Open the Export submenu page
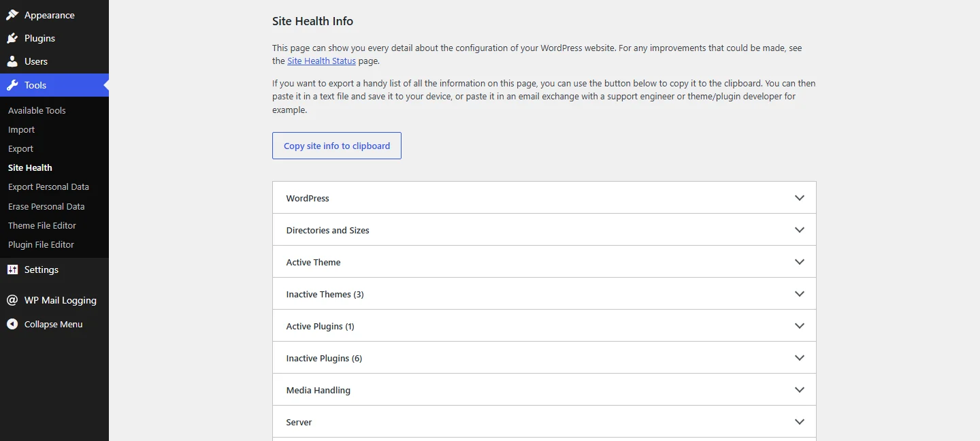The height and width of the screenshot is (441, 980). coord(20,148)
